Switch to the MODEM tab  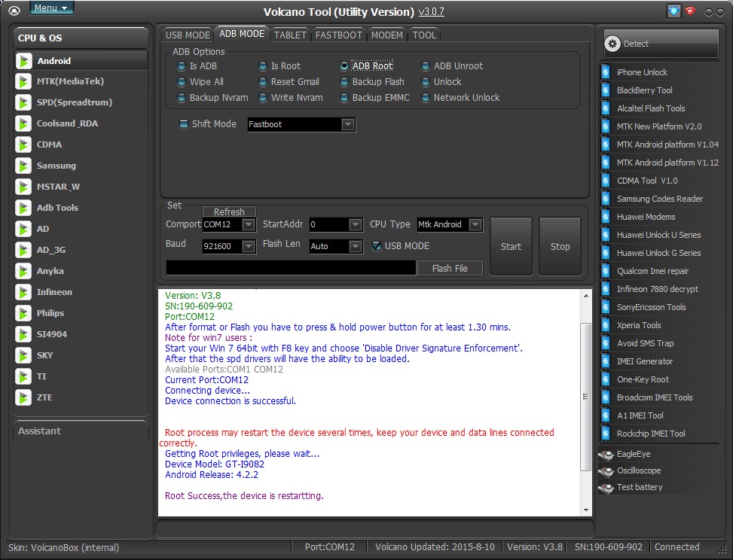coord(387,35)
